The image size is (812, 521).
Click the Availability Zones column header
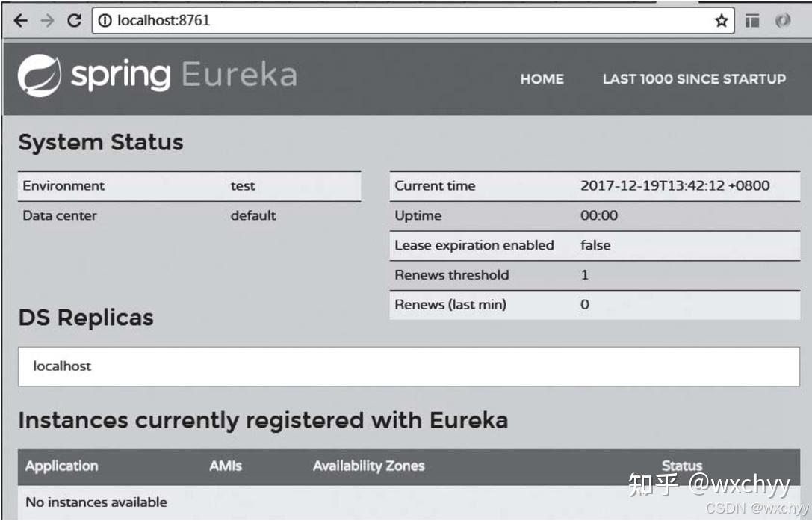tap(369, 466)
